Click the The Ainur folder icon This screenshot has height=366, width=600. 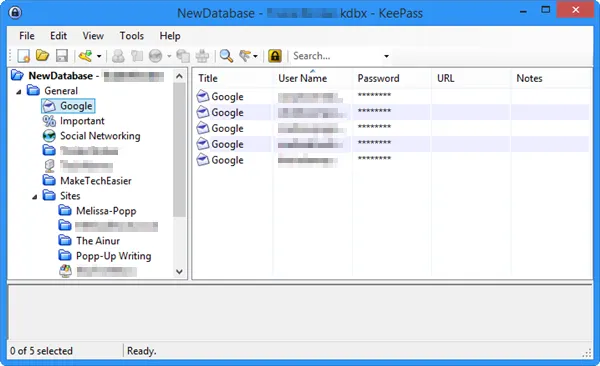(x=65, y=240)
